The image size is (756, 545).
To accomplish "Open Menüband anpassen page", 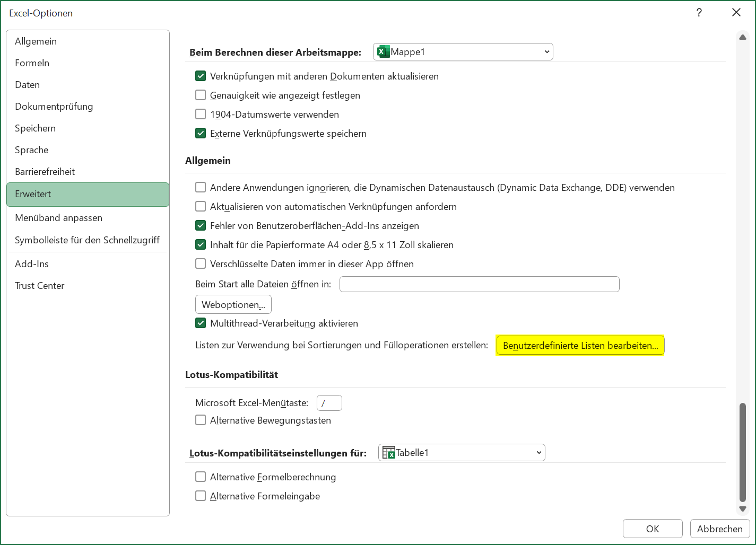I will coord(88,217).
